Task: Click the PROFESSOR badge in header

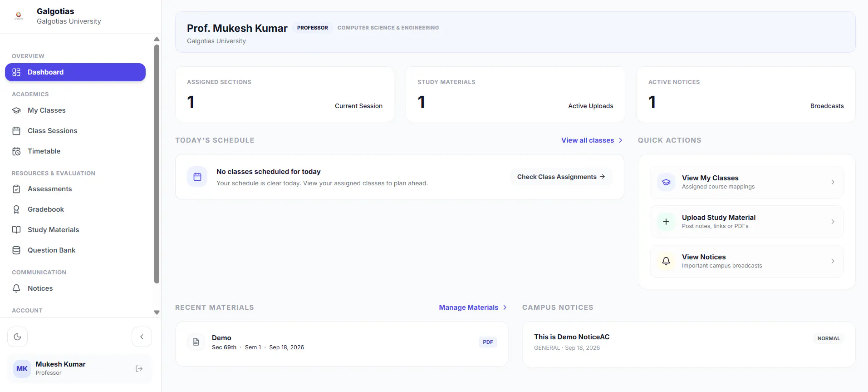Action: pos(312,28)
